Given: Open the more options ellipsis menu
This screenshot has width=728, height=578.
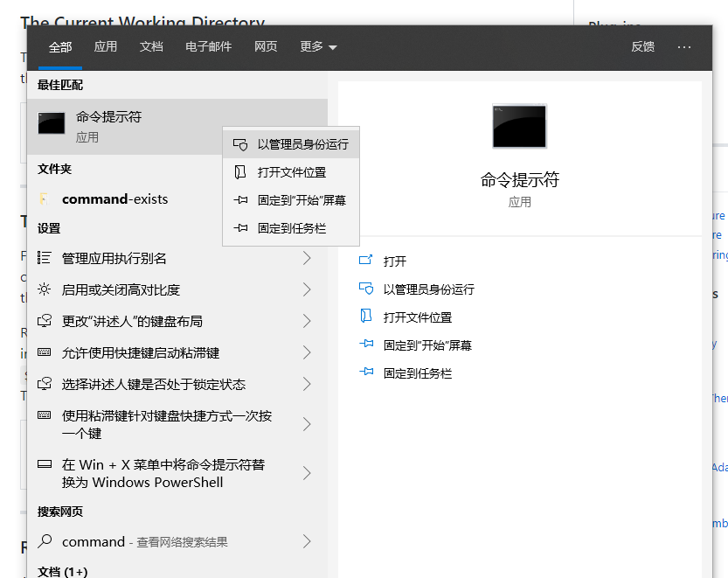Looking at the screenshot, I should point(684,47).
